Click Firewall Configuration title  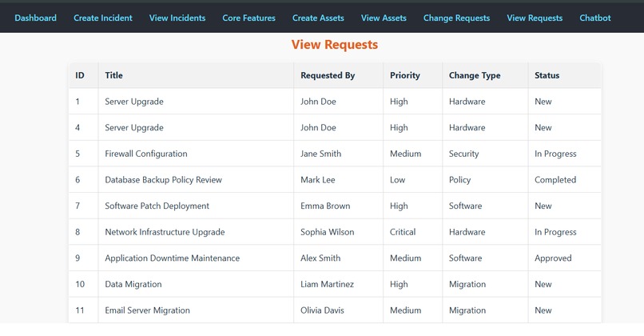pyautogui.click(x=146, y=154)
